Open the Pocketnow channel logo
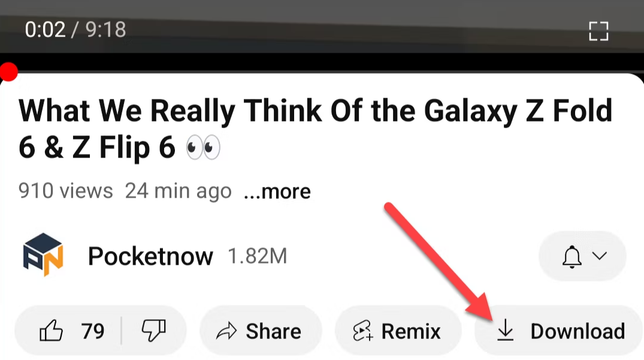 [43, 255]
